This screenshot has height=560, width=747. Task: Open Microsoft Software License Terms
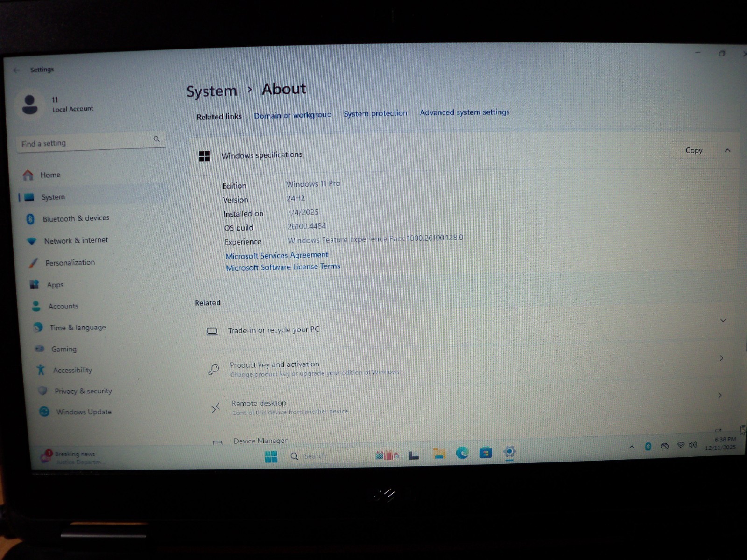pos(283,267)
